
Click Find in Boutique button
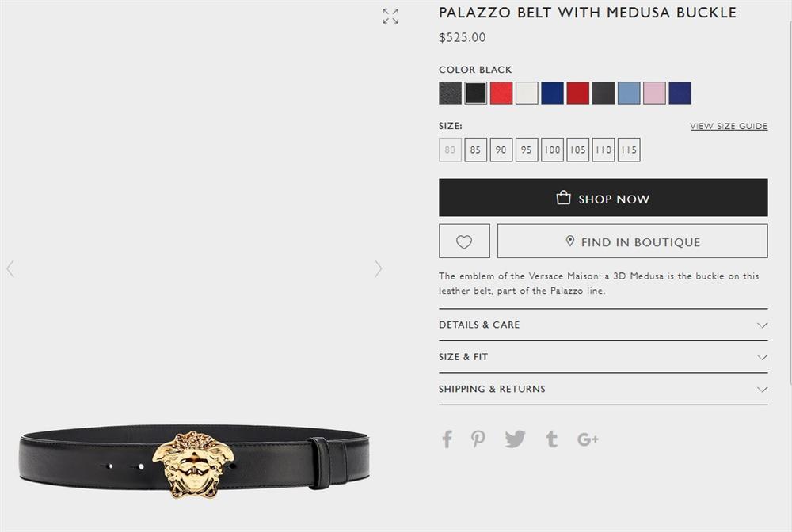coord(632,241)
